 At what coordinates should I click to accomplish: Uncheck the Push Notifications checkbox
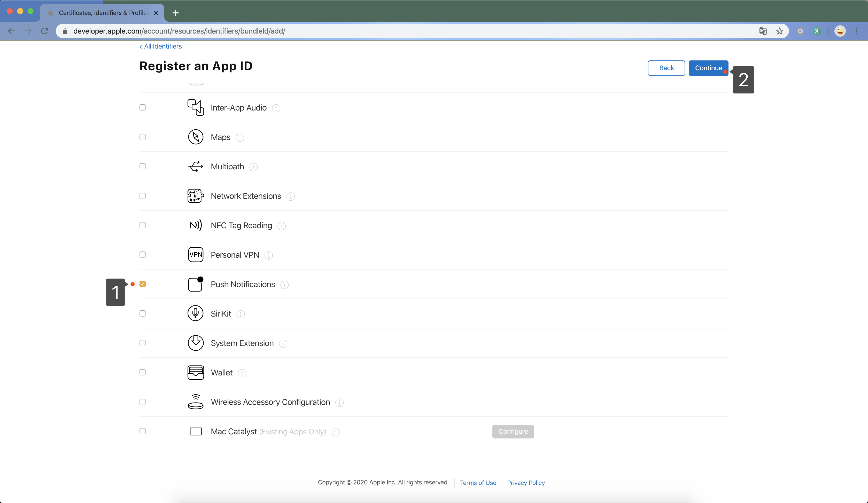(x=143, y=284)
